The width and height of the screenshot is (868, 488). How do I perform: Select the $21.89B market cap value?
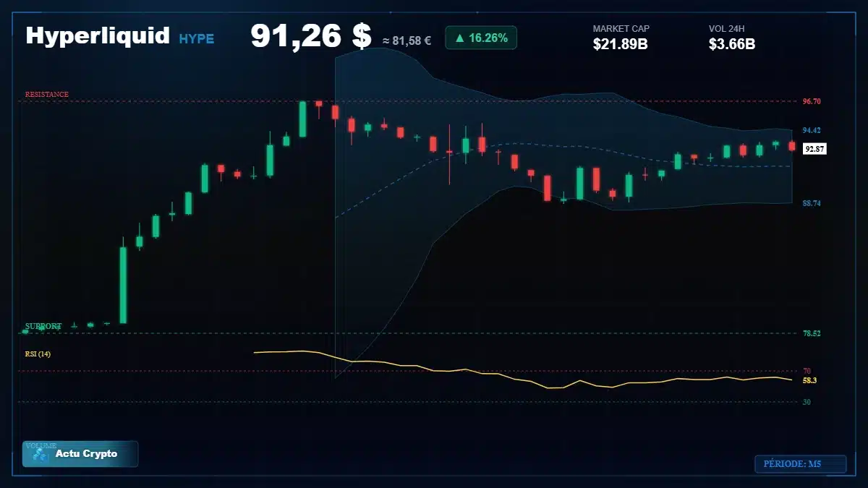click(620, 45)
